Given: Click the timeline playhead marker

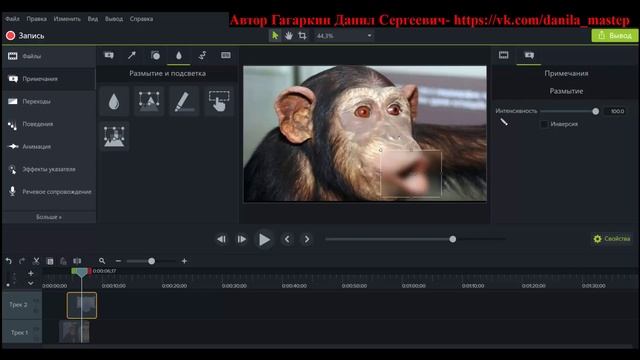Looking at the screenshot, I should coord(82,272).
